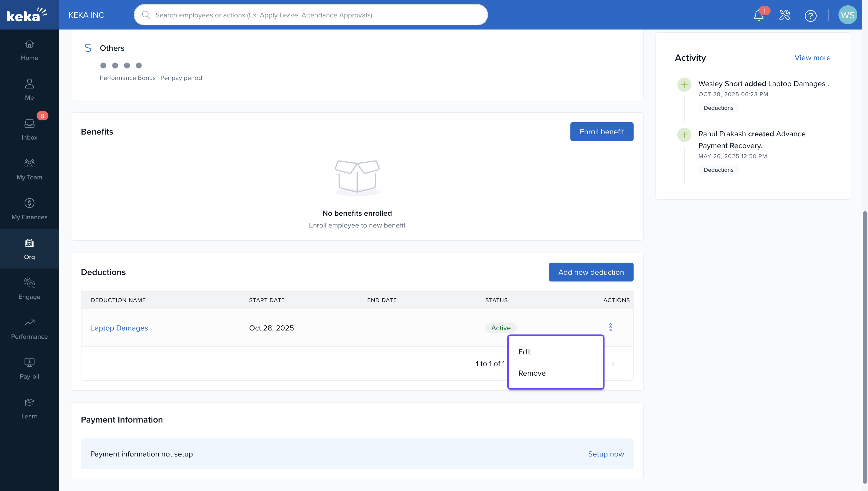The image size is (868, 491).
Task: Navigate to Payroll module
Action: coord(29,369)
